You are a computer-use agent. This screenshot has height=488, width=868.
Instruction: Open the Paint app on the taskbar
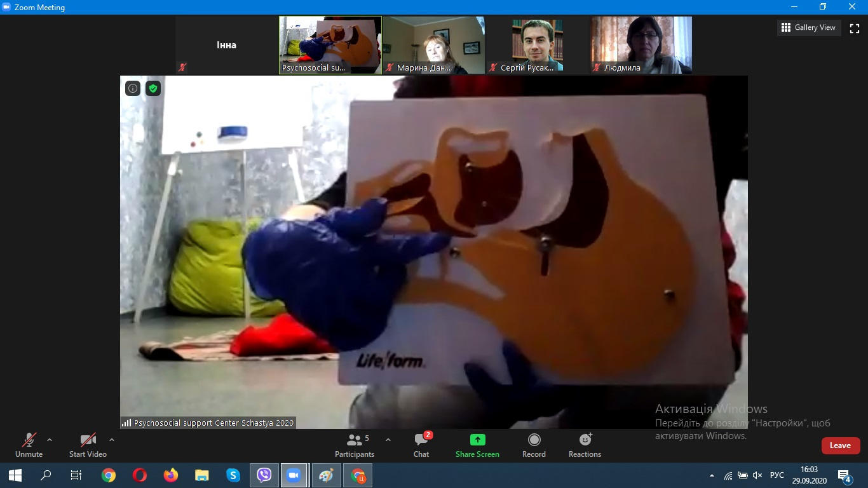pyautogui.click(x=326, y=475)
